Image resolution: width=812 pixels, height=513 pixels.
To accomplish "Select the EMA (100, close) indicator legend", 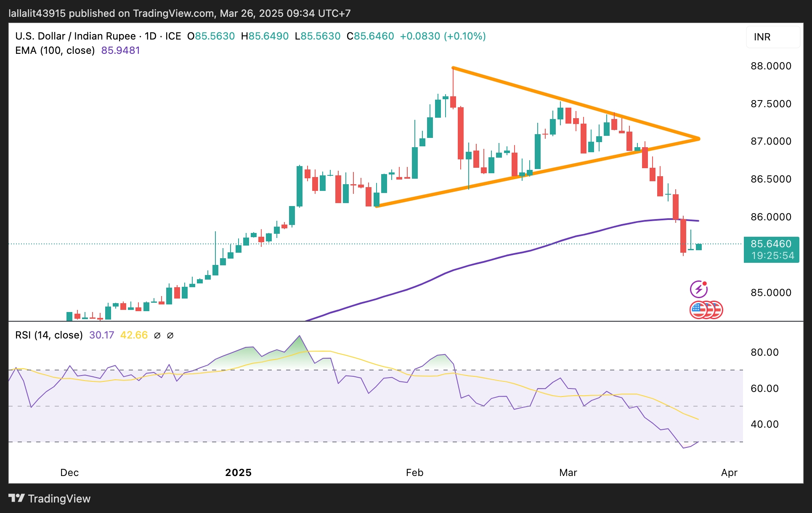I will click(x=55, y=50).
